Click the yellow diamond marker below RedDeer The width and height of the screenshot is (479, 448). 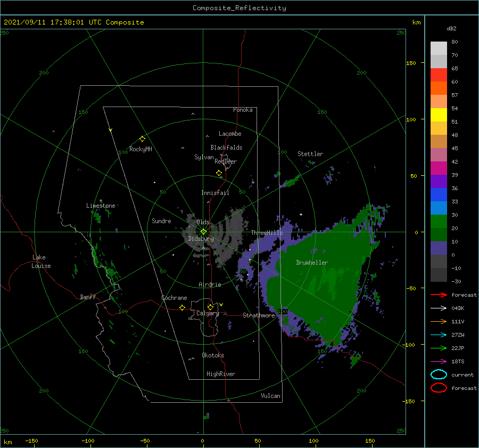tap(219, 173)
